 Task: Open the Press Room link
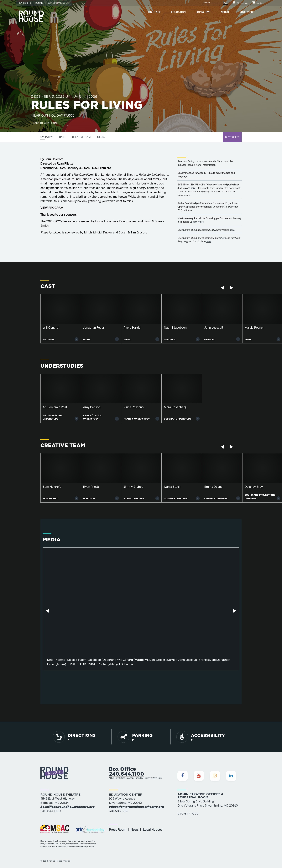pyautogui.click(x=117, y=830)
